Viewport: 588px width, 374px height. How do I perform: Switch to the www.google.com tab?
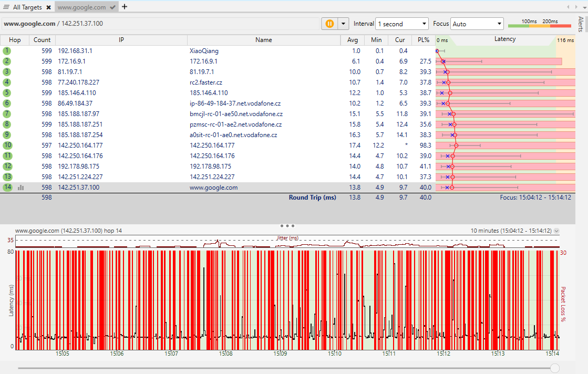point(81,7)
